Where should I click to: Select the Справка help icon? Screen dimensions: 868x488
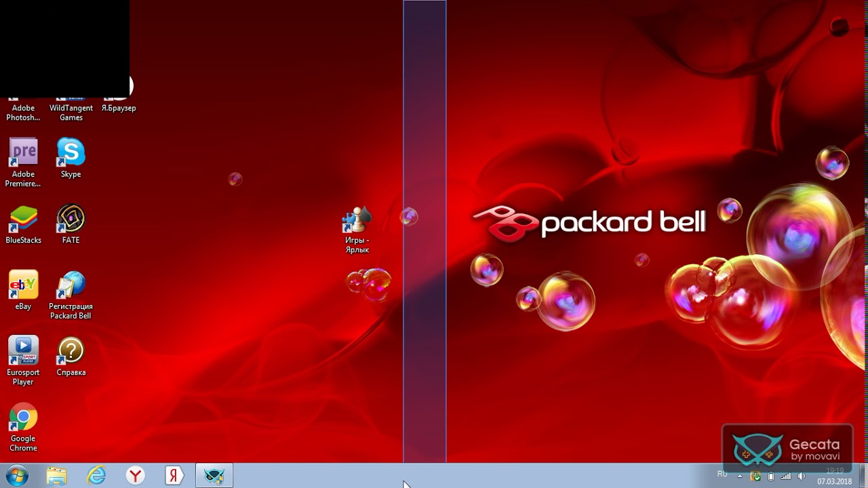tap(71, 357)
